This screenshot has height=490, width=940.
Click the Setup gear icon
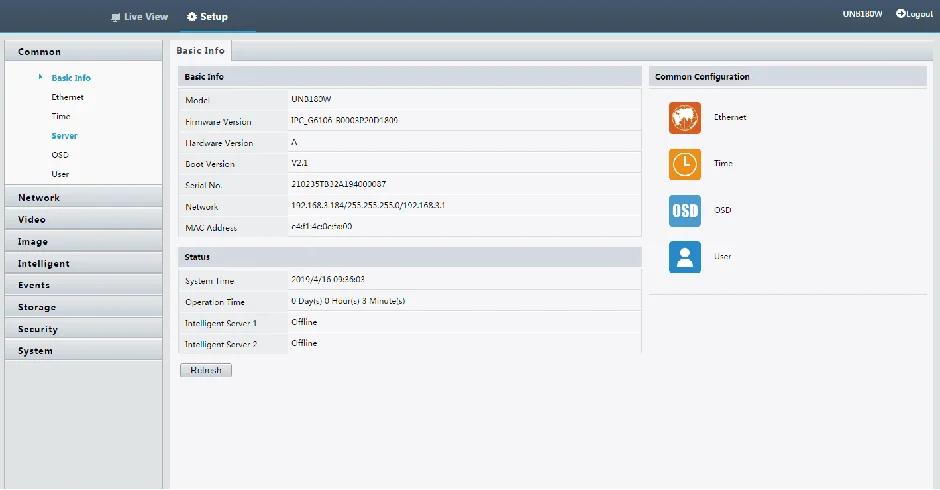click(192, 17)
